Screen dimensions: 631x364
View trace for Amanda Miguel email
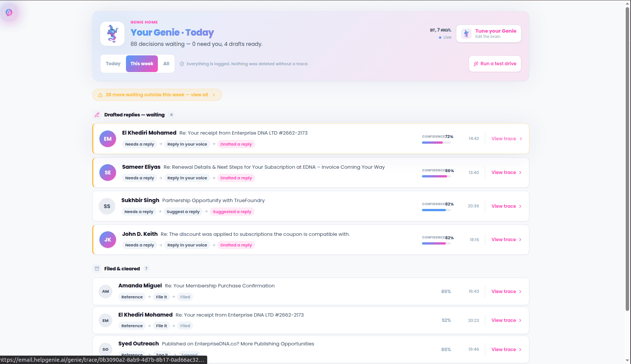pos(507,292)
